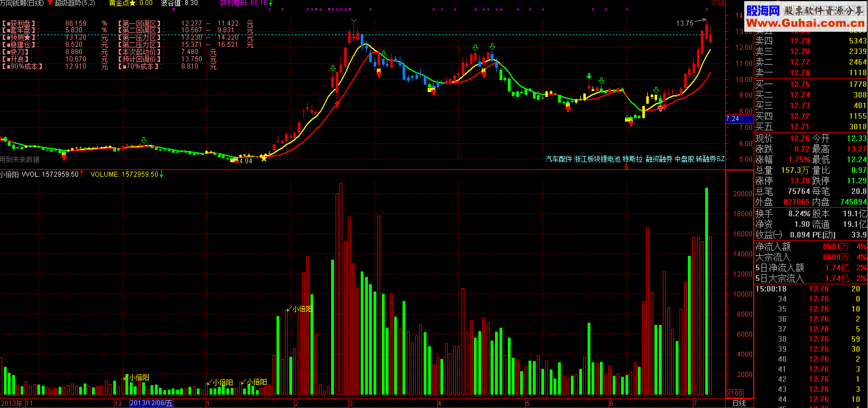Click the 套牢盘 5.830 % row

pos(55,31)
